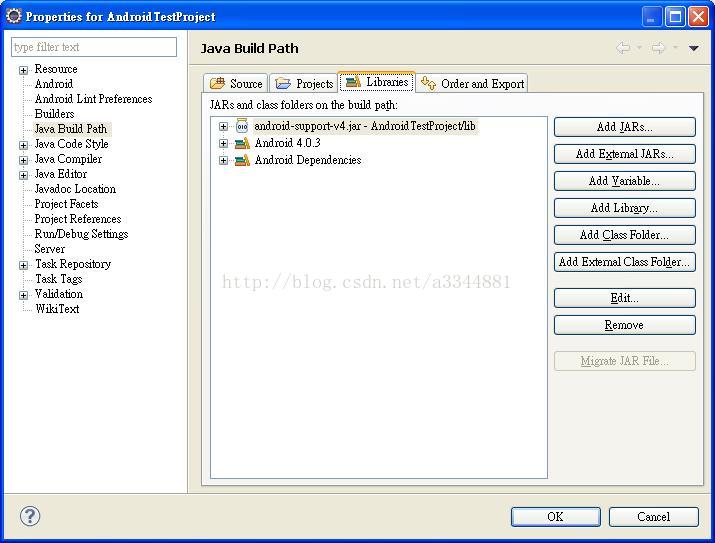The height and width of the screenshot is (543, 715).
Task: Confirm with the OK button
Action: [x=555, y=517]
